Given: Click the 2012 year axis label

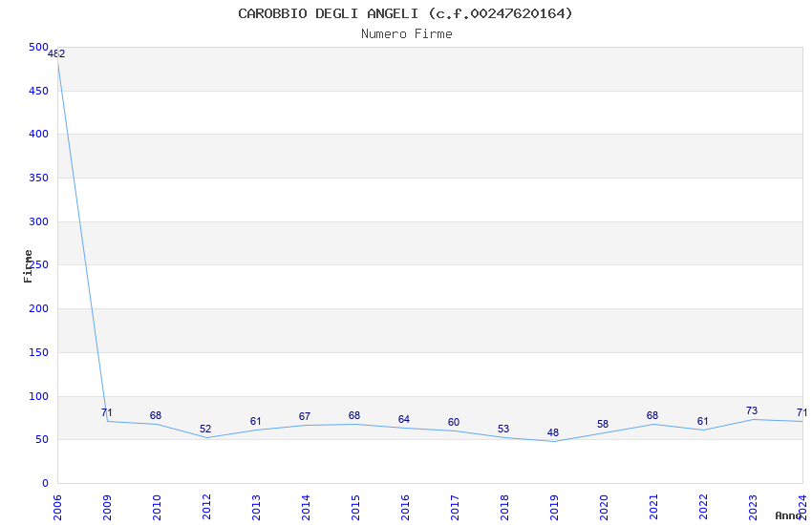Looking at the screenshot, I should click(x=206, y=508).
